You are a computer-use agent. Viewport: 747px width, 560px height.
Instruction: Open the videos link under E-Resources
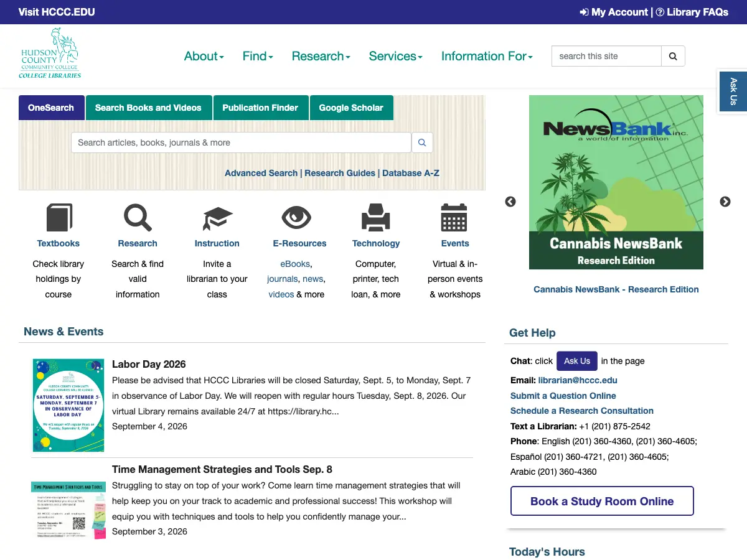click(281, 294)
